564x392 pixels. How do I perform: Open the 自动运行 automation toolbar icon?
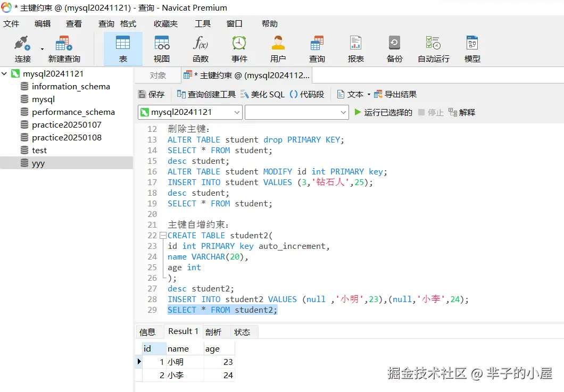[434, 48]
